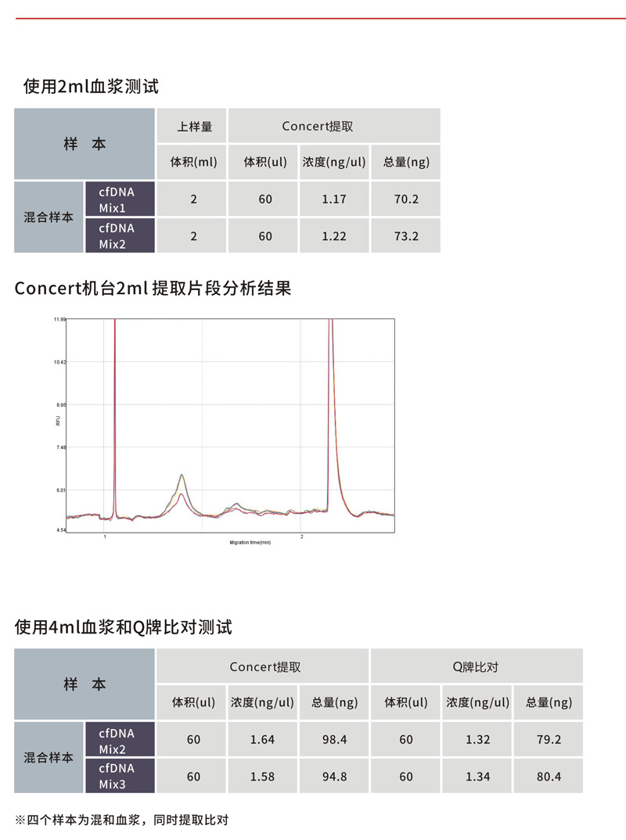Select the total value 70.2
Screen dimensions: 626x840
coord(405,199)
